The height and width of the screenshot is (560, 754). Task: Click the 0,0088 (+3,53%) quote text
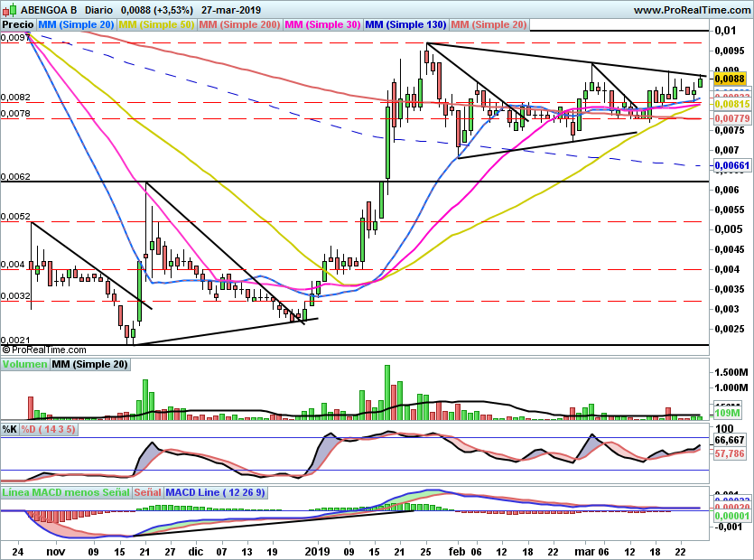[x=157, y=10]
